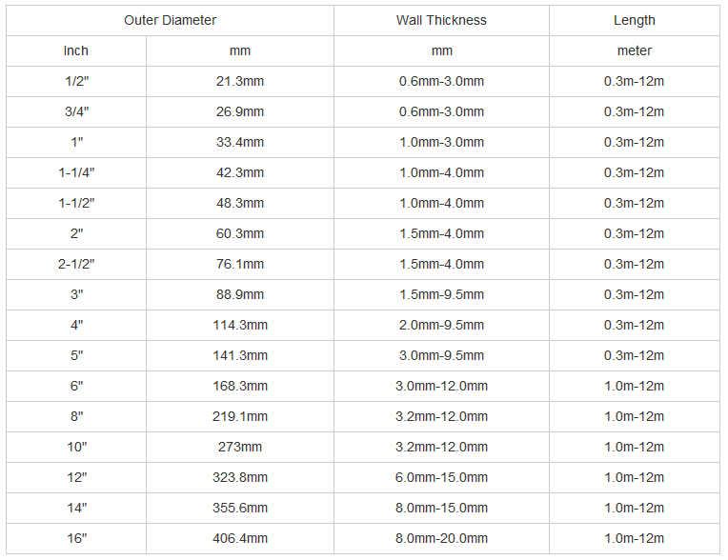Click the 1/2" inch size cell
Viewport: 728px width, 560px height.
76,81
